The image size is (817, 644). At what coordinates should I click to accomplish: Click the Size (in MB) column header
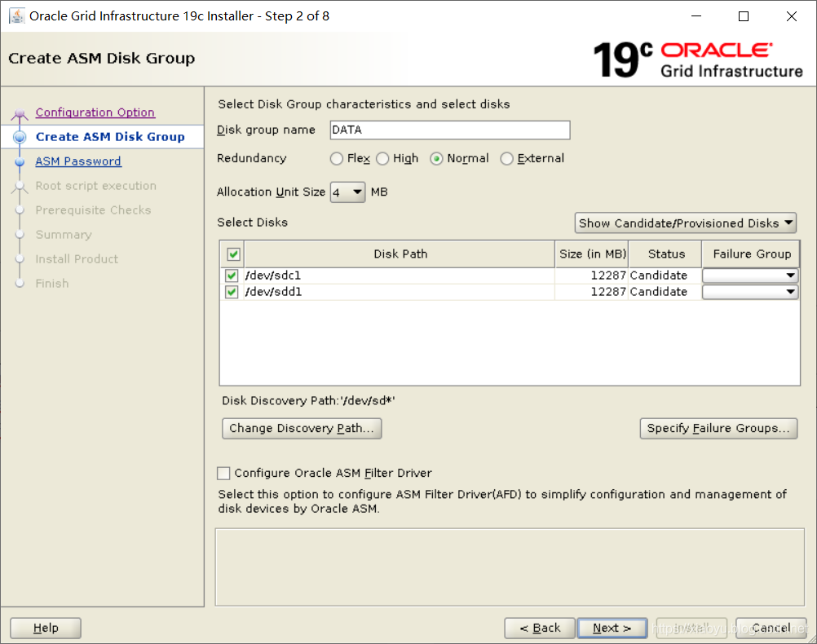tap(592, 254)
